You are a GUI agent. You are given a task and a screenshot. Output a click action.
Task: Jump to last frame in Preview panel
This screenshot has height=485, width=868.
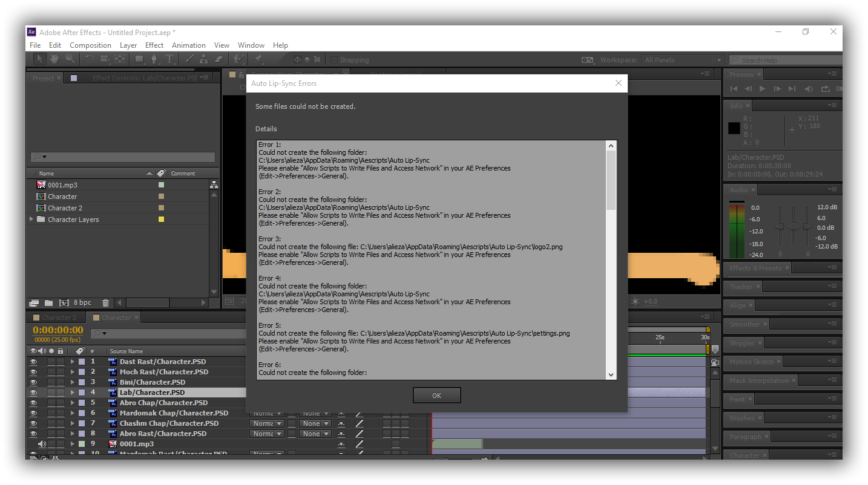pyautogui.click(x=792, y=89)
